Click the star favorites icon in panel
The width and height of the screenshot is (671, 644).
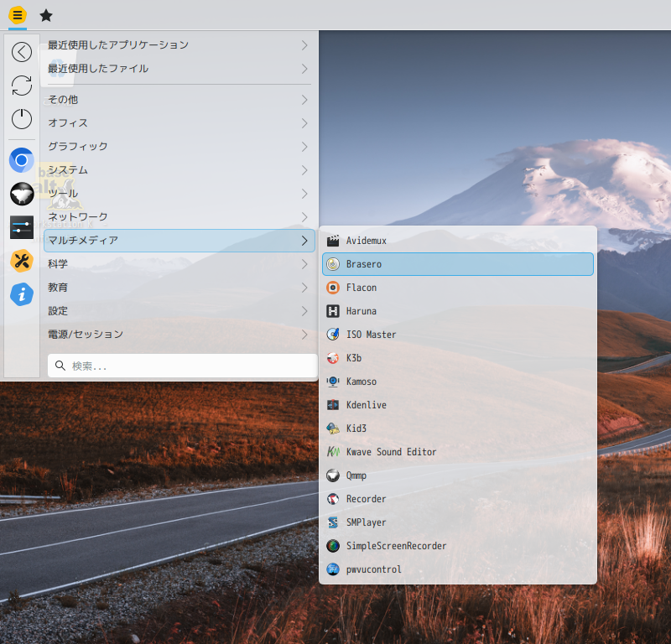pos(46,15)
